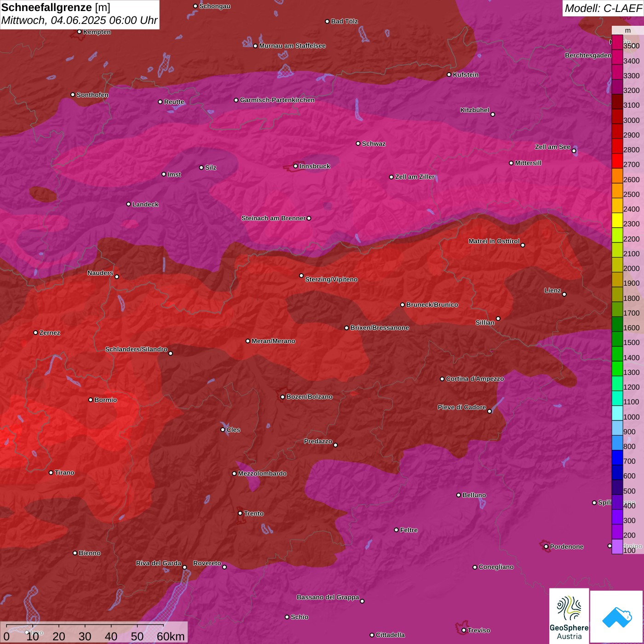Click the Cles location dot

[223, 430]
